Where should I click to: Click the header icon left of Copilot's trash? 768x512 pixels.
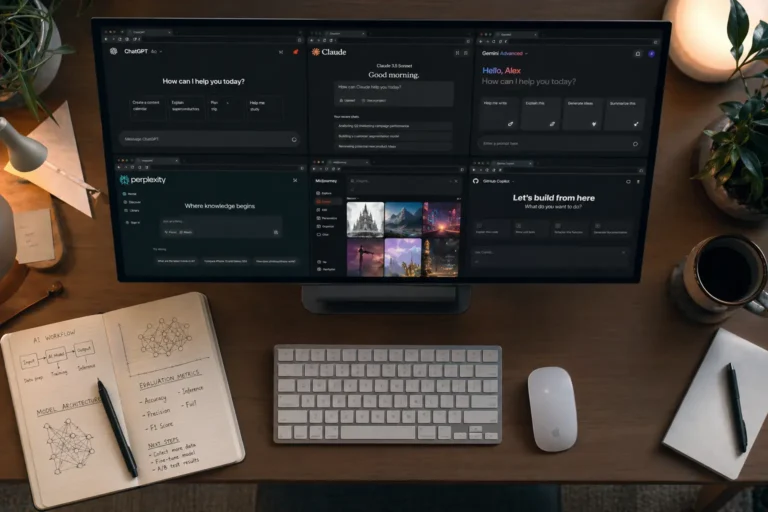tap(628, 182)
